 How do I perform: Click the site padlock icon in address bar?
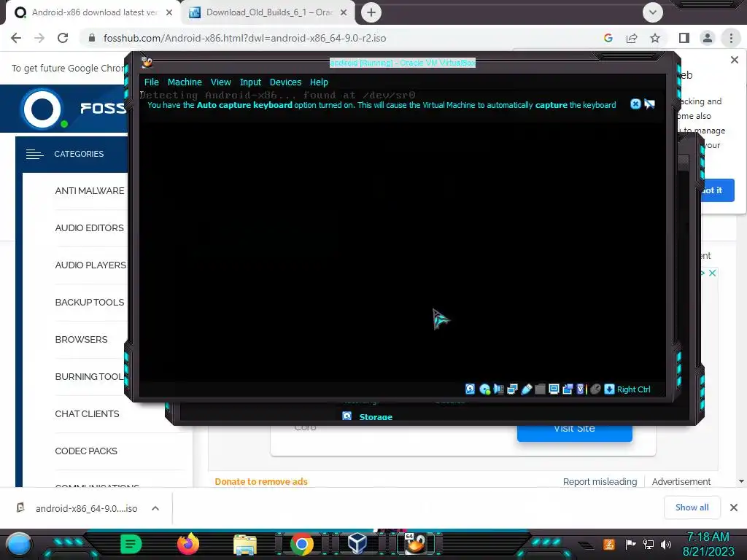pyautogui.click(x=92, y=38)
